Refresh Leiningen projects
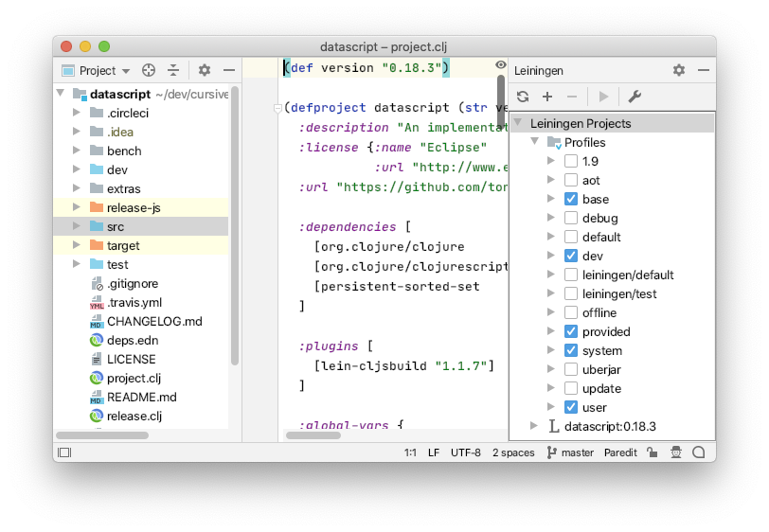This screenshot has height=532, width=769. [x=523, y=97]
